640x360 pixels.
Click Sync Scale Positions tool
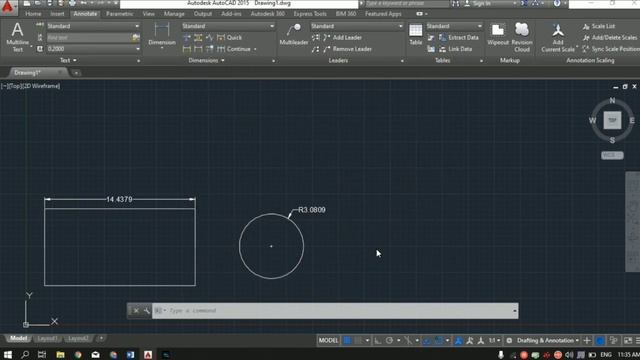click(x=611, y=49)
